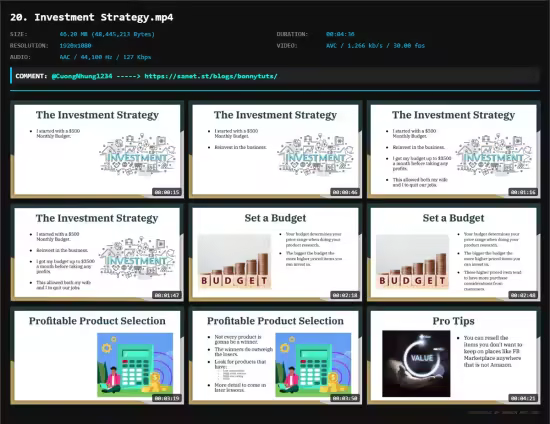Click the INVESTMENT graphic in the 00:00:15 frame
The width and height of the screenshot is (550, 424).
point(138,154)
